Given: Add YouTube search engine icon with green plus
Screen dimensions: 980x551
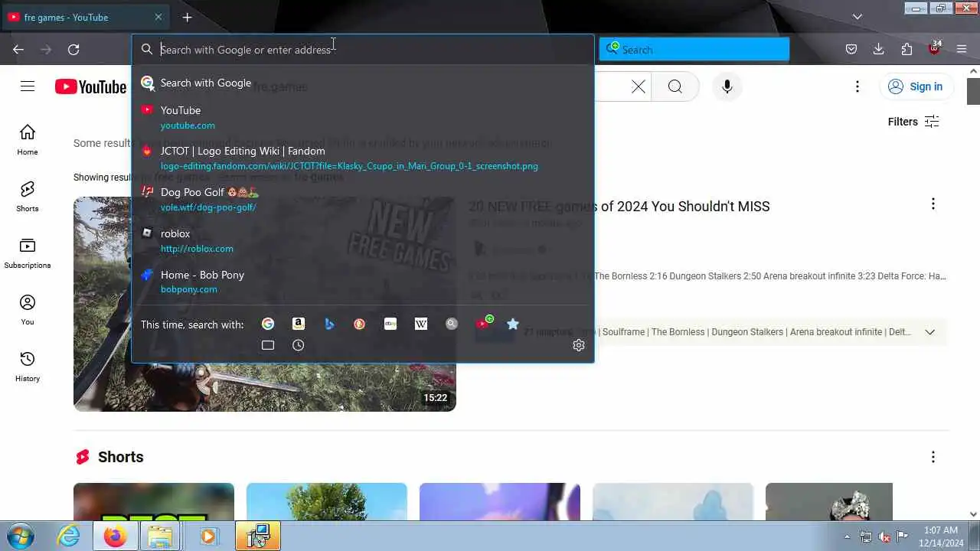Looking at the screenshot, I should (x=484, y=323).
